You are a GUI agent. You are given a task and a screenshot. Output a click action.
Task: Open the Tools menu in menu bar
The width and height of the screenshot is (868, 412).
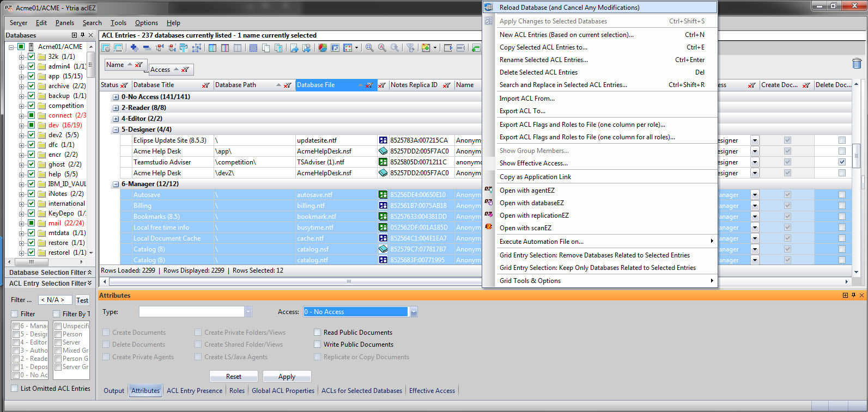click(x=118, y=23)
